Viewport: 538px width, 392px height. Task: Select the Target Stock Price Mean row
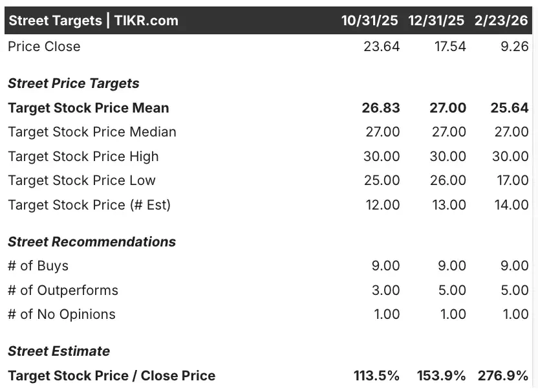[268, 108]
